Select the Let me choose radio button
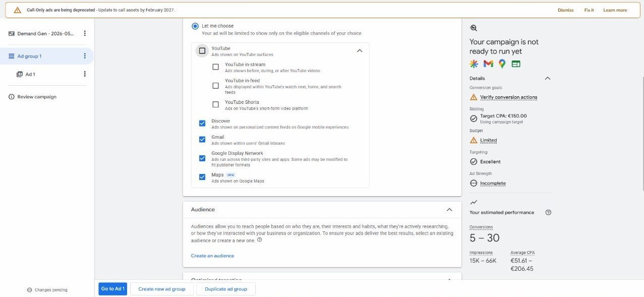 click(x=195, y=26)
